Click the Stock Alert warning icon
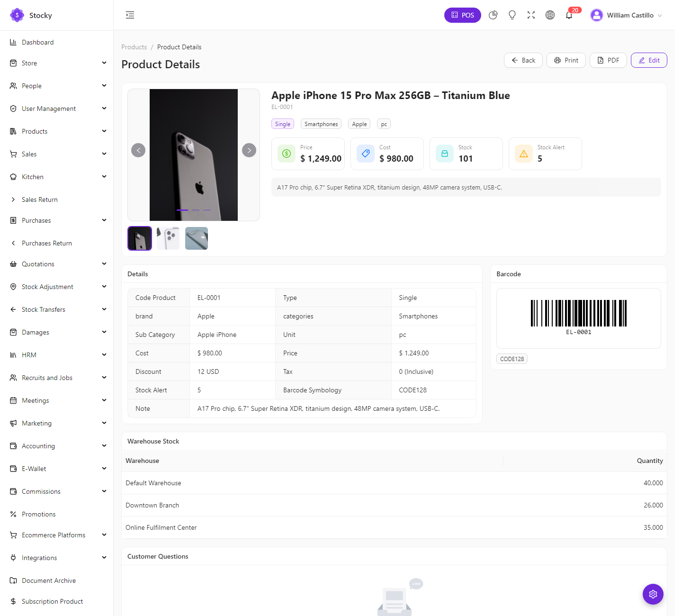Screen dimensions: 682x616 point(524,154)
